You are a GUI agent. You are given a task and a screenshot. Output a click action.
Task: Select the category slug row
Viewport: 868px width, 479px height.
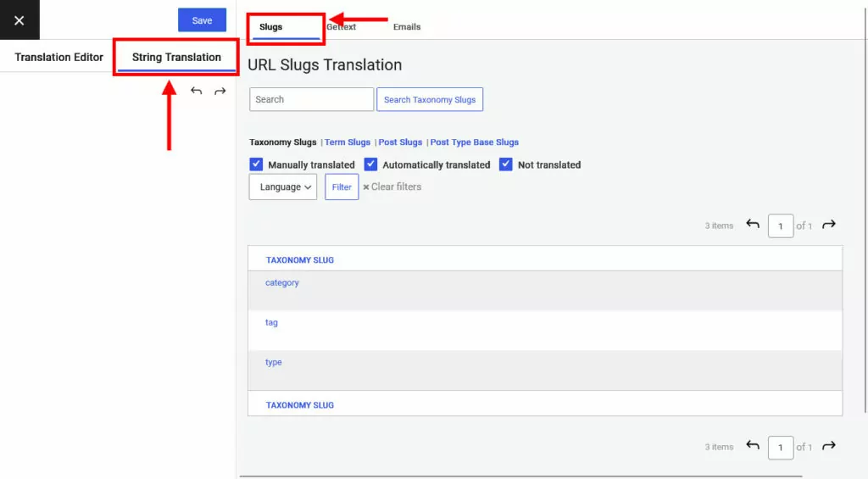coord(545,291)
